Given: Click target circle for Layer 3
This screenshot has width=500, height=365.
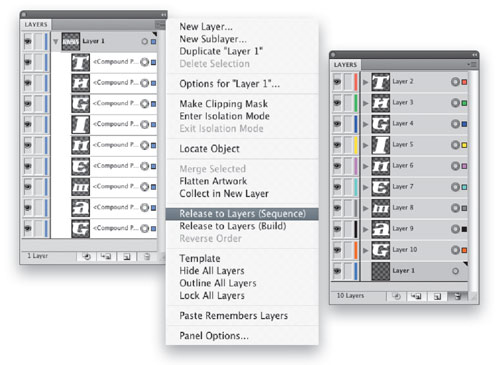Looking at the screenshot, I should [x=455, y=103].
